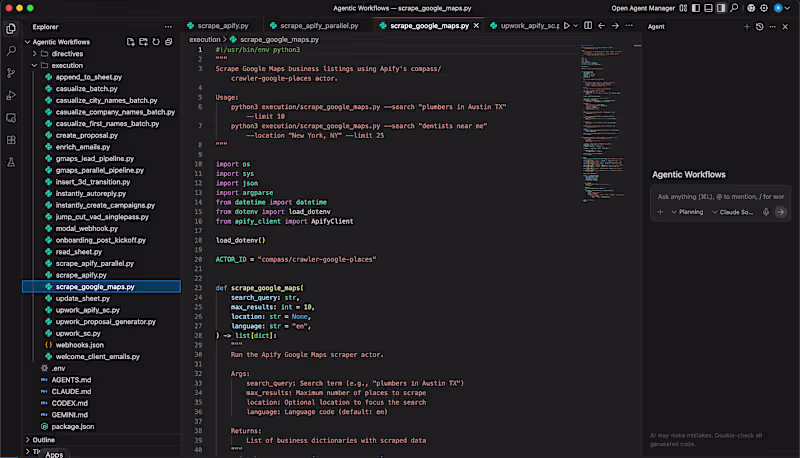Start voice input with microphone icon
This screenshot has width=800, height=458.
pyautogui.click(x=766, y=212)
